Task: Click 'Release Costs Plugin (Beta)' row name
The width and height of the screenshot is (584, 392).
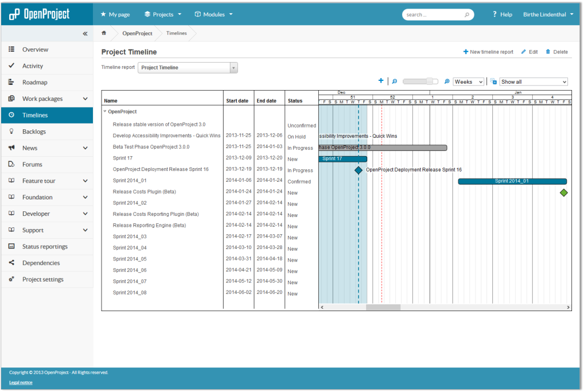Action: pos(144,191)
